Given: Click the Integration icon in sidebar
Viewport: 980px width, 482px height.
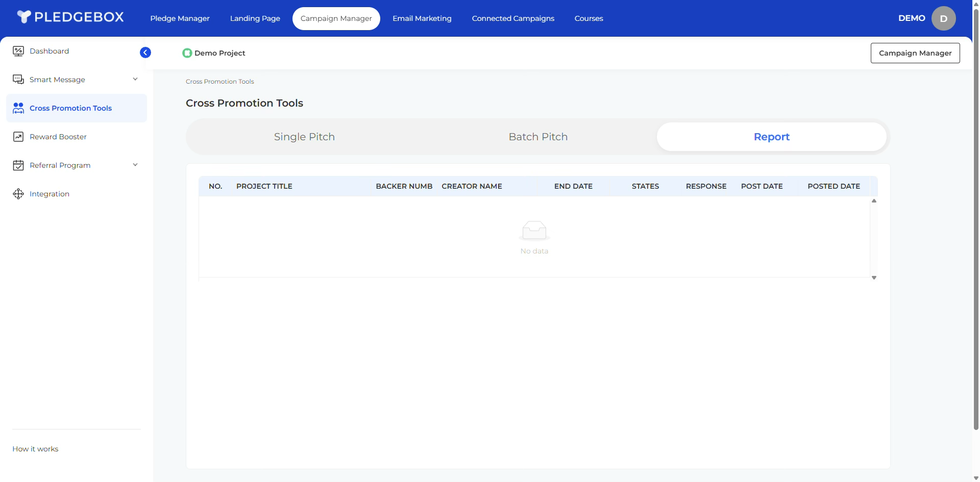Looking at the screenshot, I should pyautogui.click(x=18, y=194).
